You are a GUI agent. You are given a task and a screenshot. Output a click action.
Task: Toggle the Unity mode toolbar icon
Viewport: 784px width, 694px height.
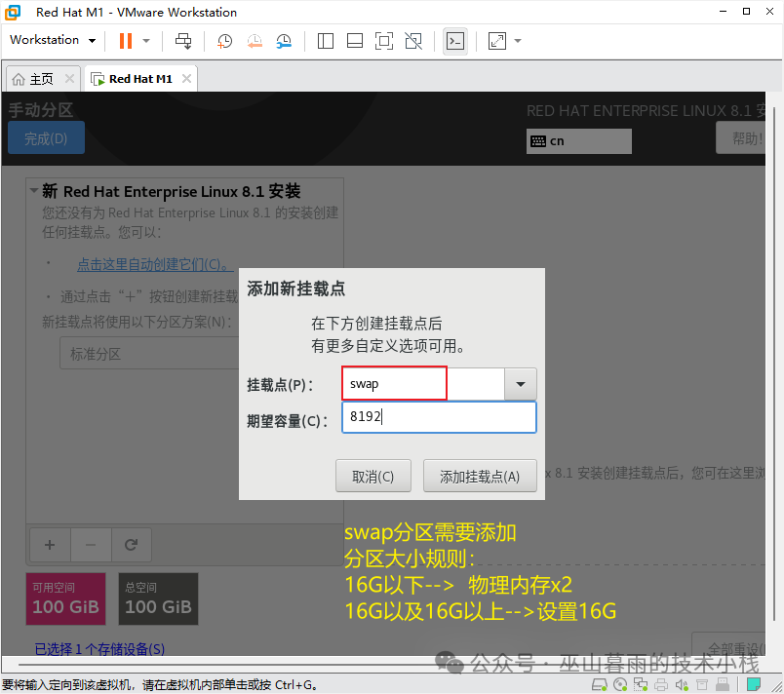point(413,41)
